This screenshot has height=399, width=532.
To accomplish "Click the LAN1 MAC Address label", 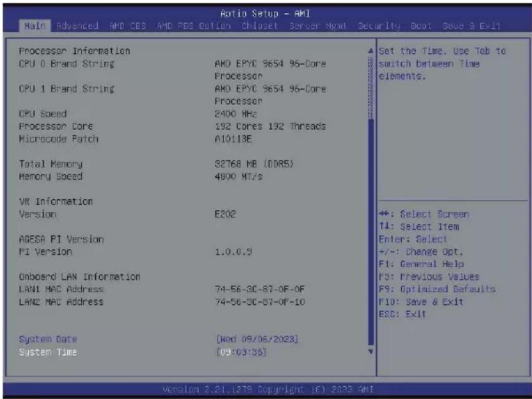I will tap(61, 289).
